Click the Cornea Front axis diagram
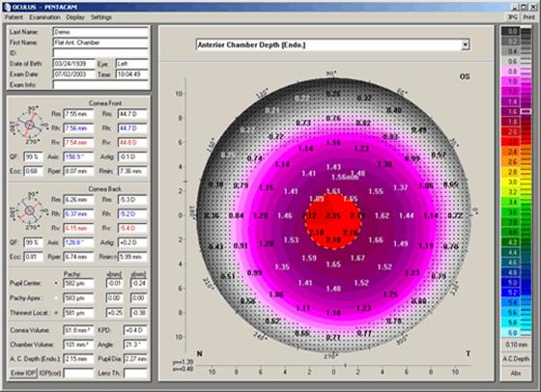 (x=29, y=125)
